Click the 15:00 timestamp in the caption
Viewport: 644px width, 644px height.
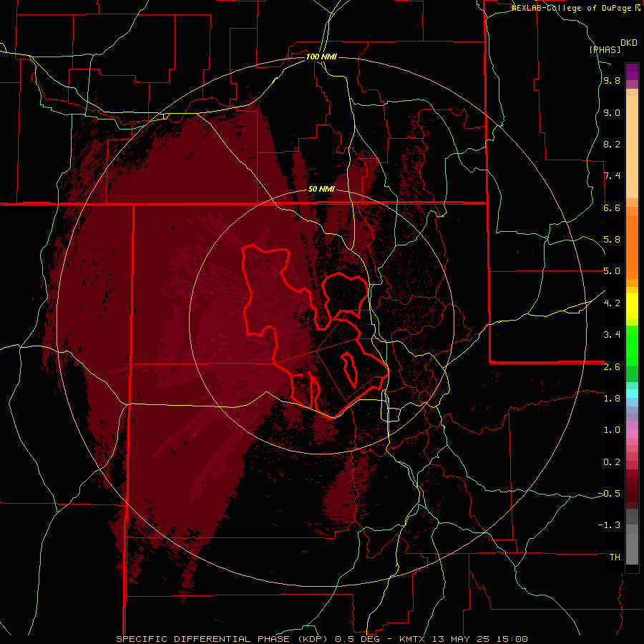(x=512, y=639)
